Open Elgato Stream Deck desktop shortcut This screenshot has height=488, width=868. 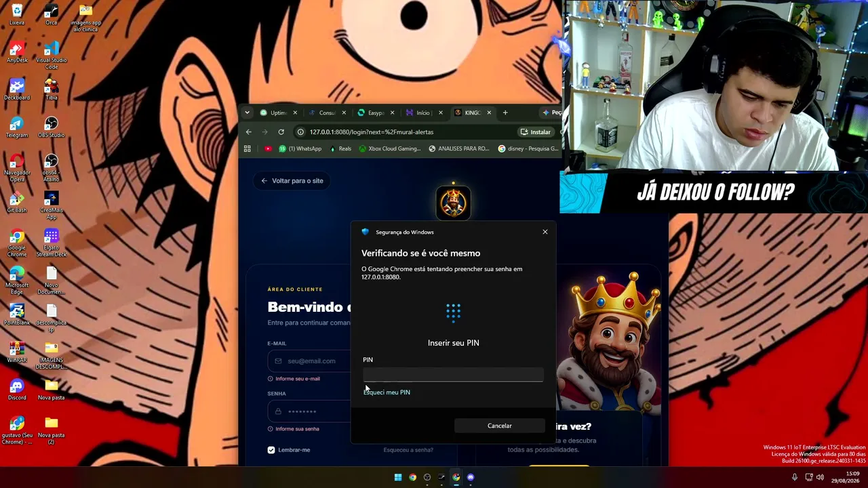[51, 243]
